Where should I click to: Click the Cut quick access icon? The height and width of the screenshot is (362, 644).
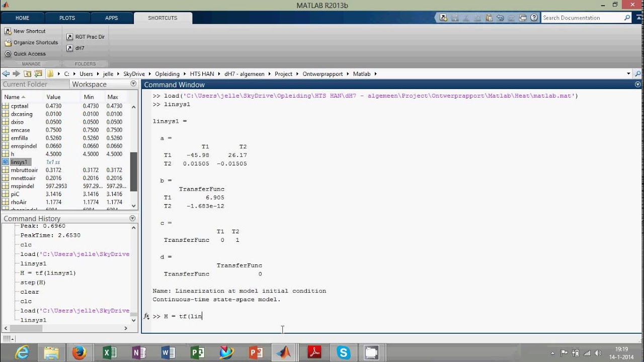point(466,18)
